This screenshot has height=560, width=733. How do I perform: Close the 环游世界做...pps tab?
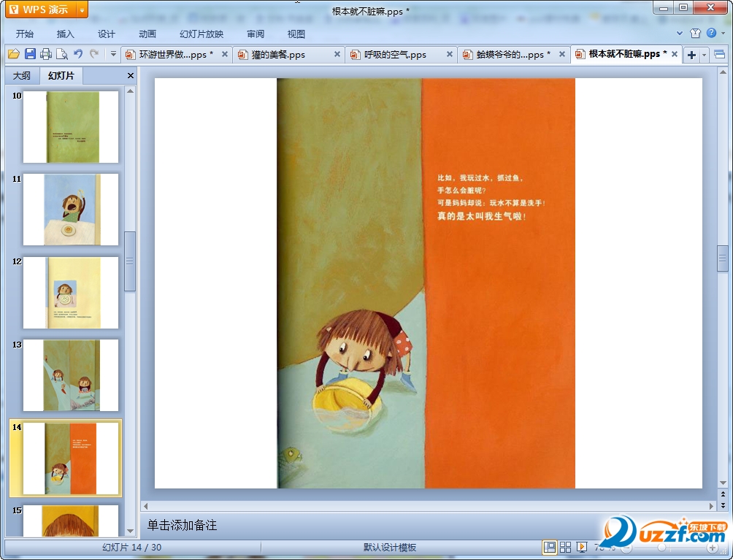(225, 54)
